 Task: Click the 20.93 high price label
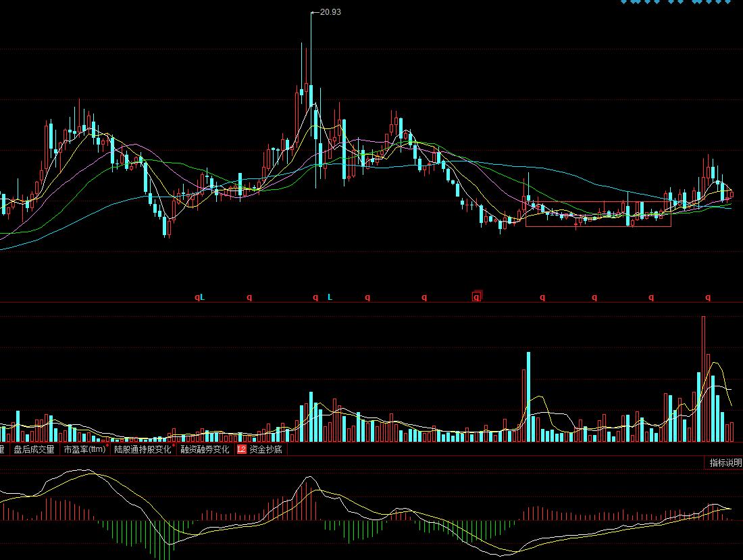tap(330, 12)
